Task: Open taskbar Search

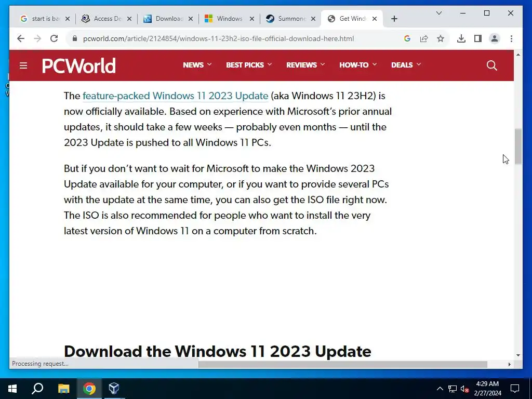Action: coord(37,389)
